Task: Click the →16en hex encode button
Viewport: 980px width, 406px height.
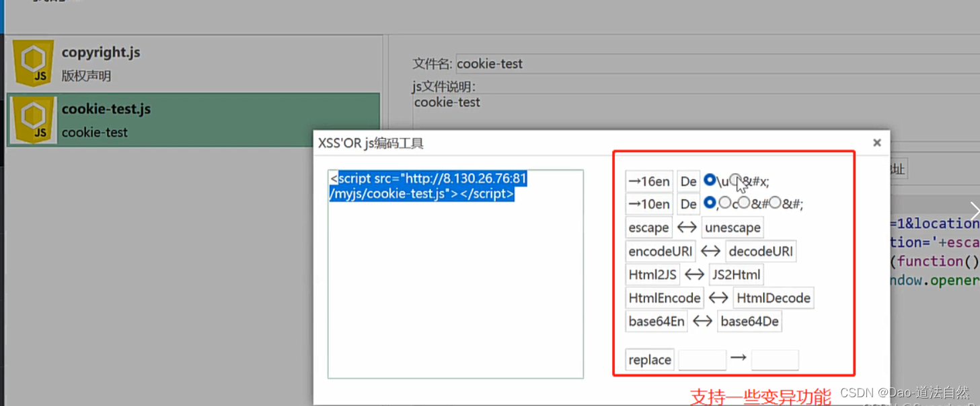Action: (649, 181)
